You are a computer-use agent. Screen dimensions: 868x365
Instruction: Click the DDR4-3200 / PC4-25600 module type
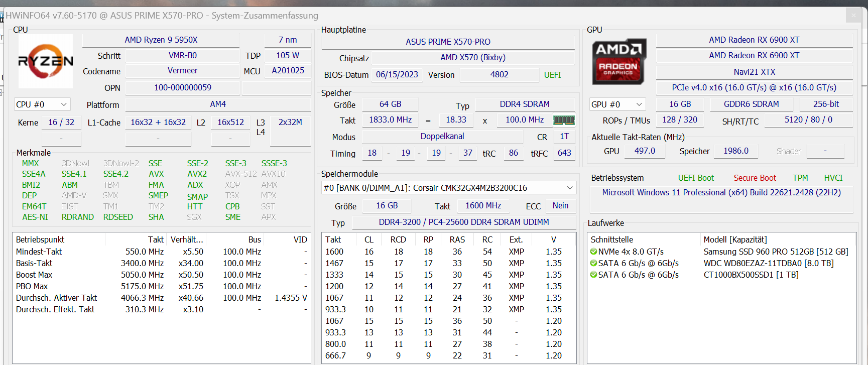(x=464, y=222)
